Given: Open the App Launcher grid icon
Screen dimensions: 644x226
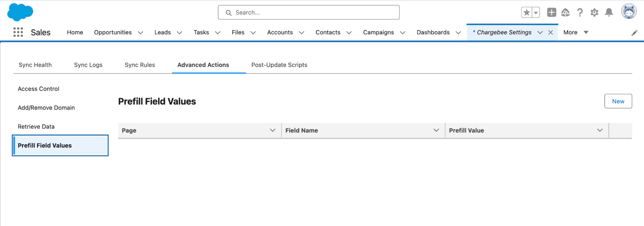Looking at the screenshot, I should 18,32.
